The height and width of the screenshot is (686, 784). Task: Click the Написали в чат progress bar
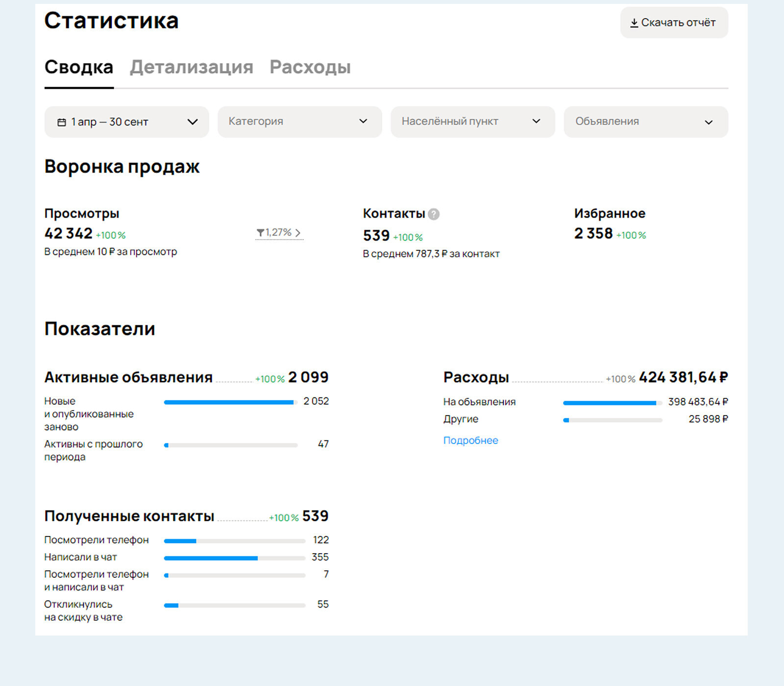pyautogui.click(x=235, y=558)
